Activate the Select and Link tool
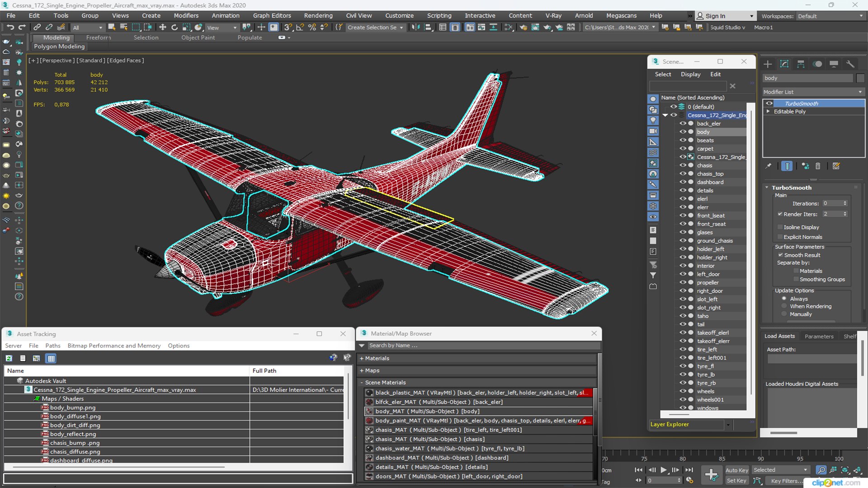Image resolution: width=868 pixels, height=488 pixels. pyautogui.click(x=37, y=28)
